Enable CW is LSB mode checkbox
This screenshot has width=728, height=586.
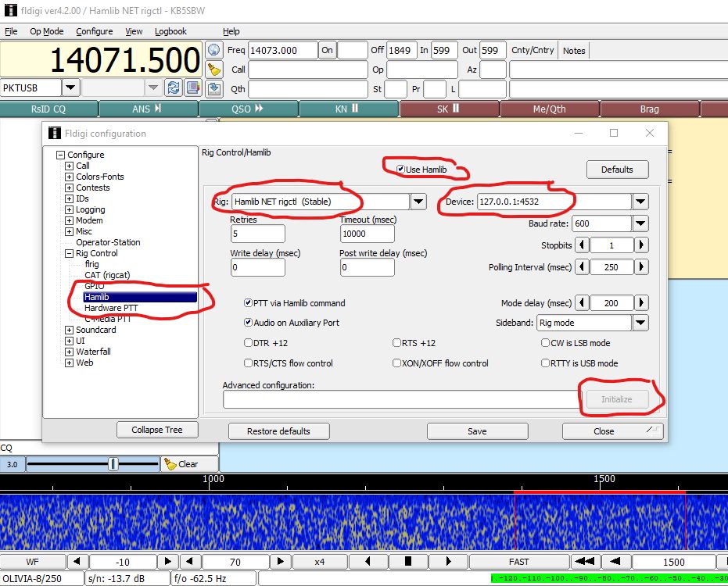point(545,343)
